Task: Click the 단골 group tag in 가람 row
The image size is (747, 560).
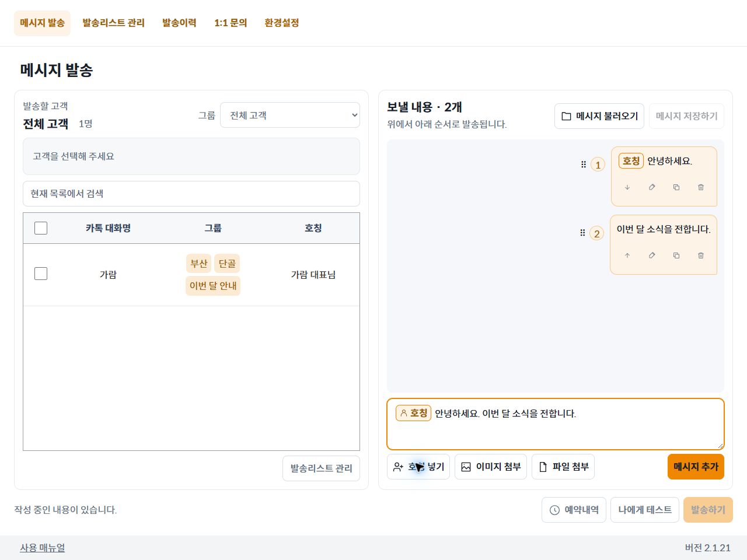Action: click(x=227, y=264)
